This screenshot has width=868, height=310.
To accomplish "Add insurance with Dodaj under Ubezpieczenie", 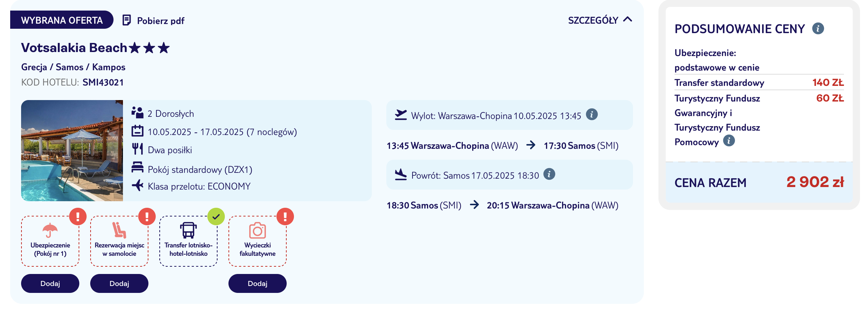I will pos(50,283).
